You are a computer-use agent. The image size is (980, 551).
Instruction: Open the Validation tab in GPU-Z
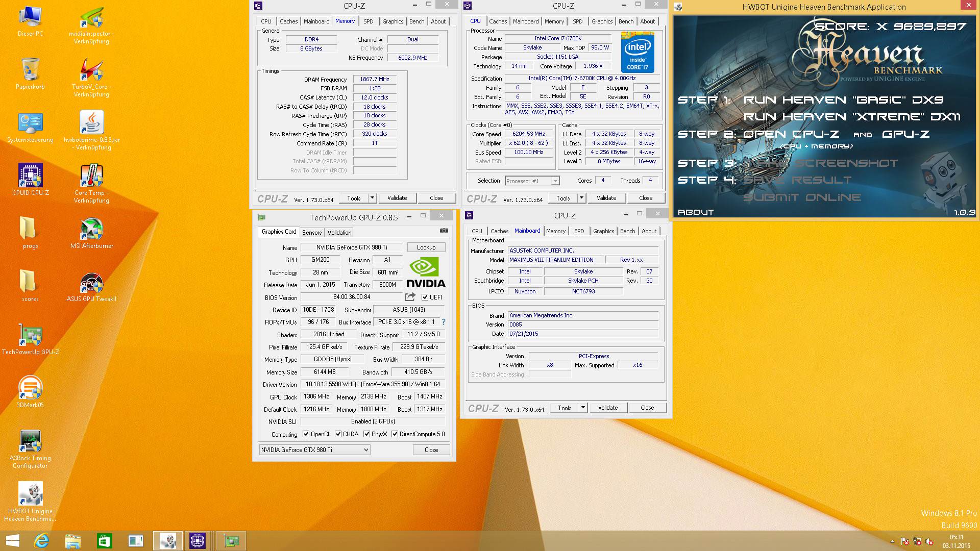coord(339,232)
